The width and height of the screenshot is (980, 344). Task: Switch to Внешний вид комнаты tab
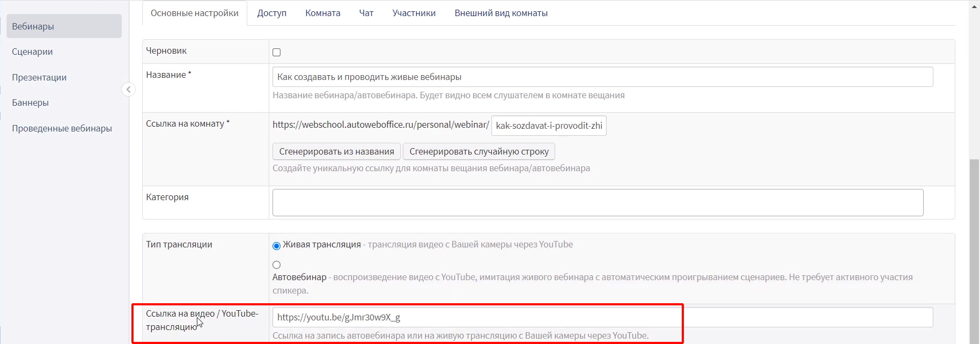[x=500, y=13]
